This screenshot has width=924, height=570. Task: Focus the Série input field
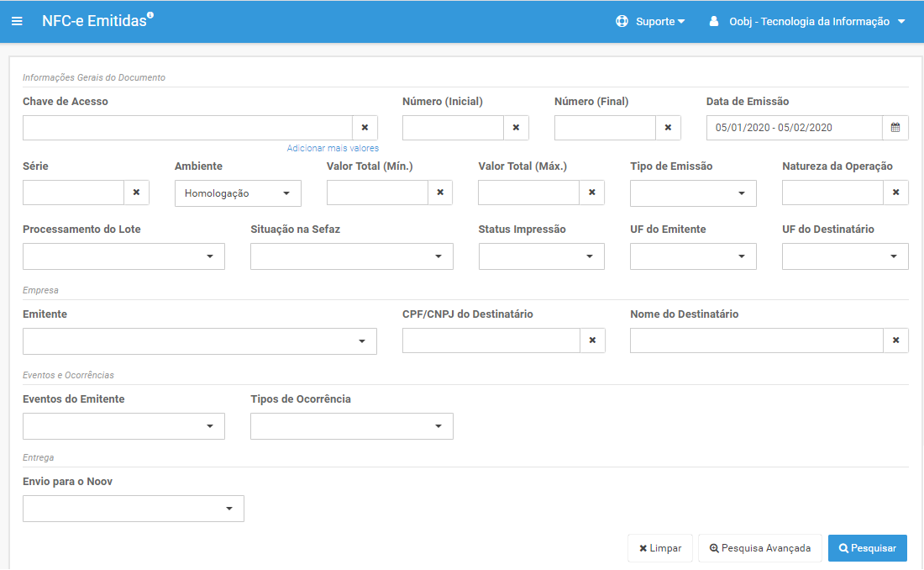[74, 193]
